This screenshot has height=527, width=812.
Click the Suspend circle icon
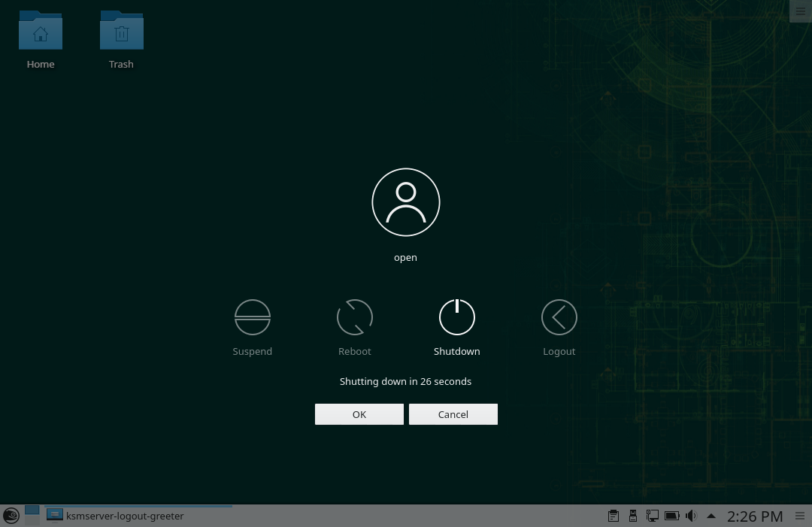pos(253,317)
